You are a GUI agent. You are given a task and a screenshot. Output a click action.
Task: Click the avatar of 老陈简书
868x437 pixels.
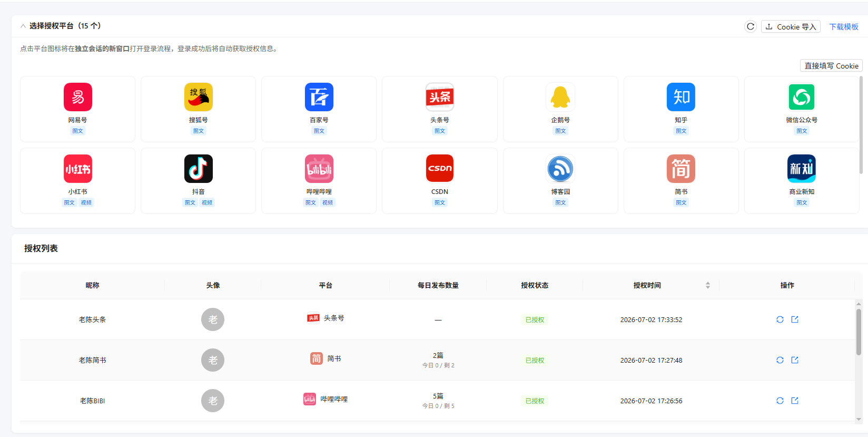(x=213, y=360)
